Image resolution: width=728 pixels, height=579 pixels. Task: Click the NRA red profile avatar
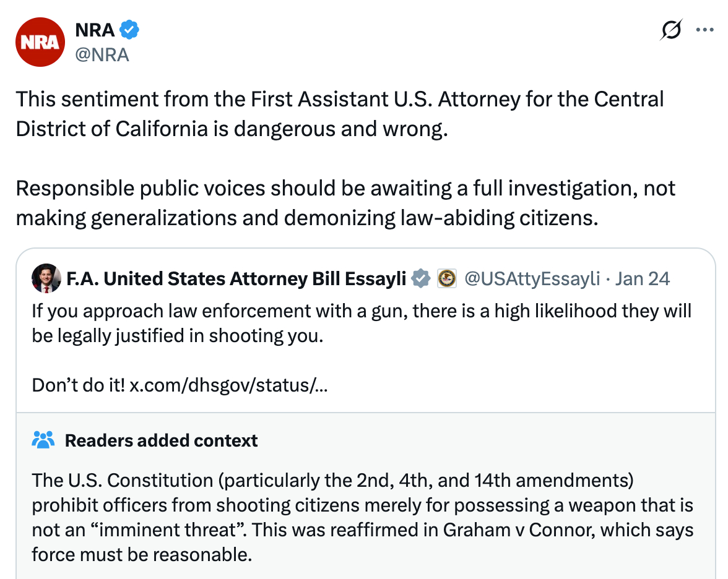click(40, 42)
